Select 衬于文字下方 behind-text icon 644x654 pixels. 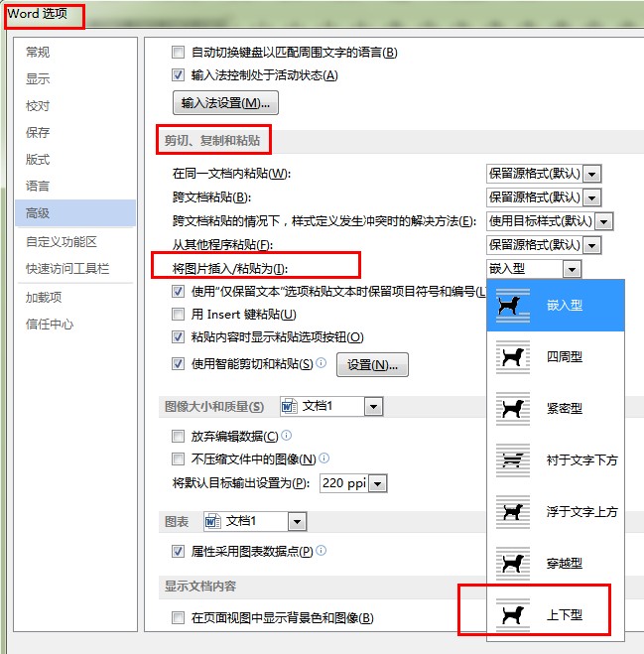point(513,460)
